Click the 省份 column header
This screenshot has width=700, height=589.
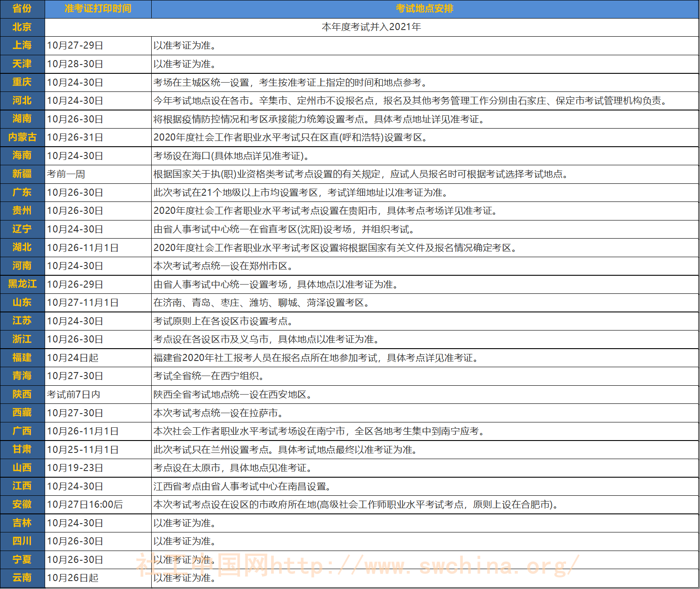tap(22, 9)
